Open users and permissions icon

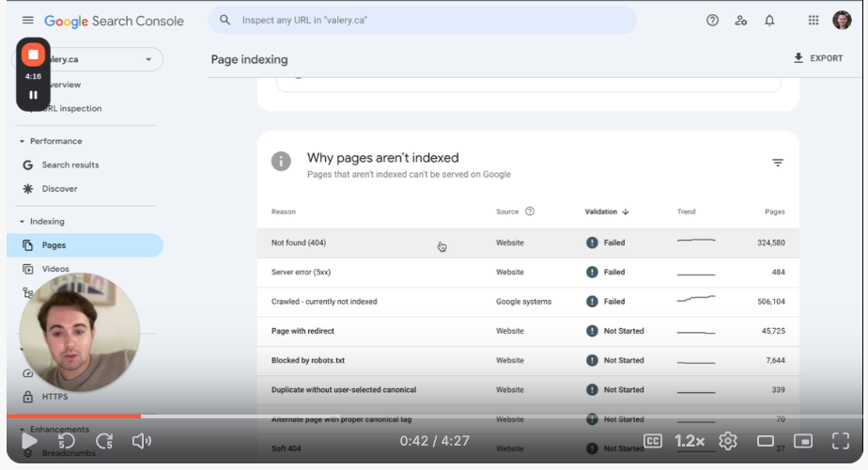[x=740, y=21]
